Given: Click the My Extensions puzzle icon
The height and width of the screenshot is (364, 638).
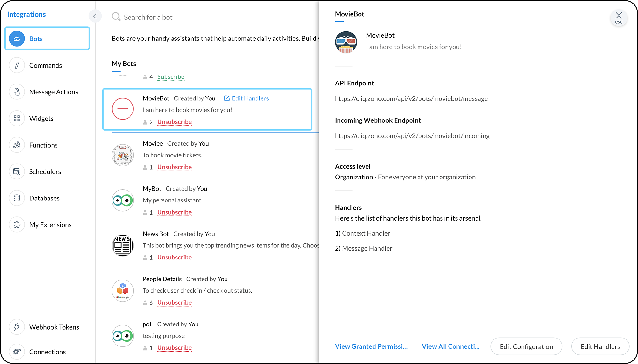Looking at the screenshot, I should [x=17, y=225].
